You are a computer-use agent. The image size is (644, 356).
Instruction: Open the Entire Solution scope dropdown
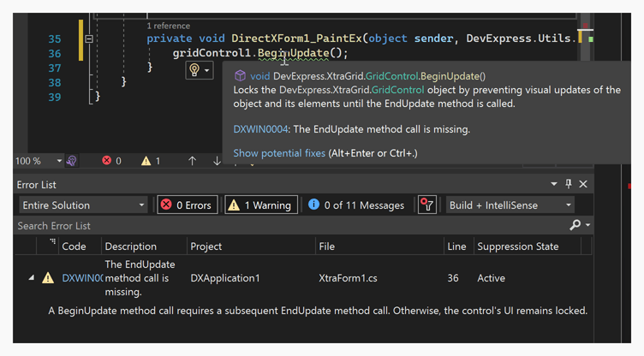pyautogui.click(x=83, y=205)
